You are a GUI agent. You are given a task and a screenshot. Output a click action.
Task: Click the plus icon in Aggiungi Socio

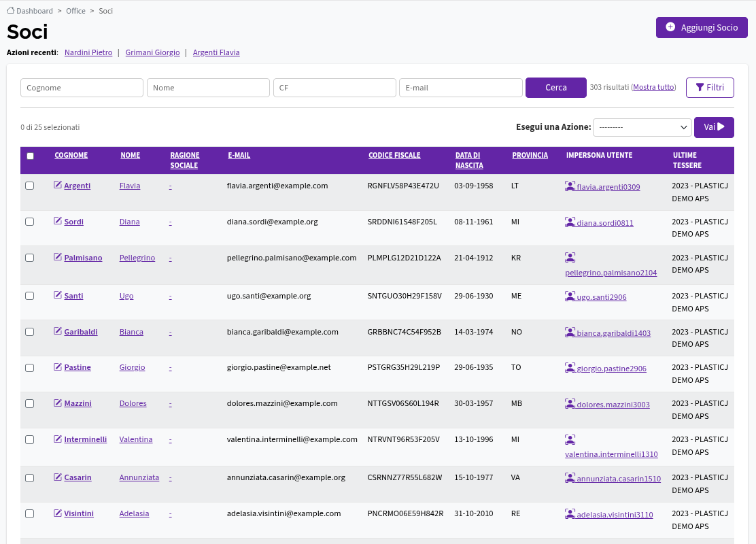pos(670,27)
